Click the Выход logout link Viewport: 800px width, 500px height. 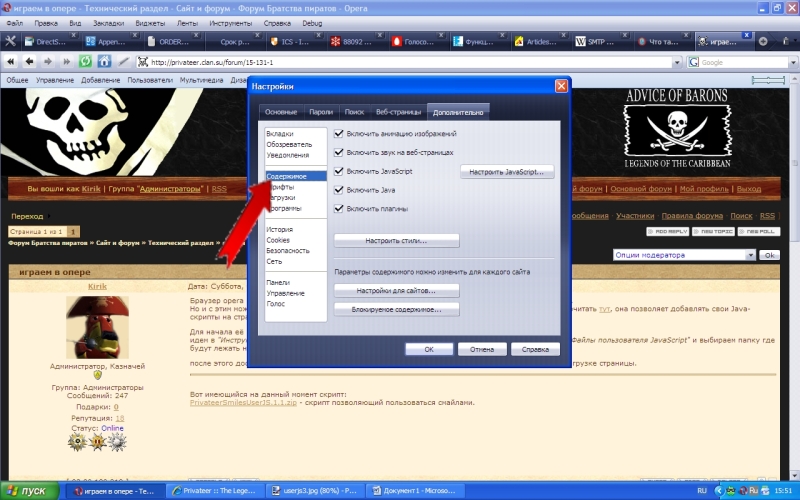click(749, 189)
